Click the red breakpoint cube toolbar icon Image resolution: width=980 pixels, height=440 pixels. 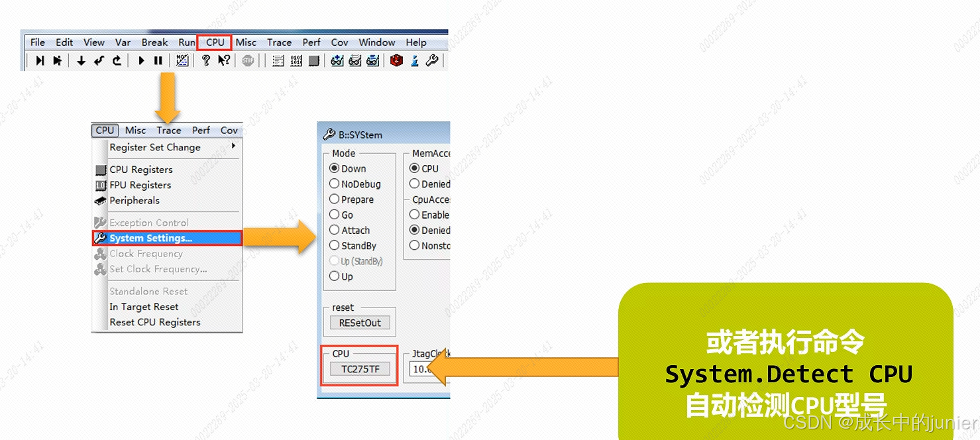[x=396, y=60]
